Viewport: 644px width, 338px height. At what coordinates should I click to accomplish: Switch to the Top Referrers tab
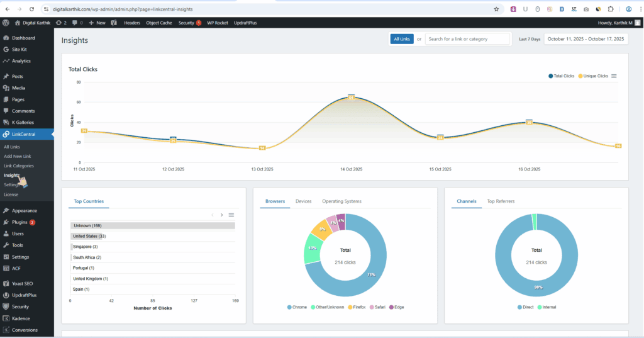[x=501, y=201]
